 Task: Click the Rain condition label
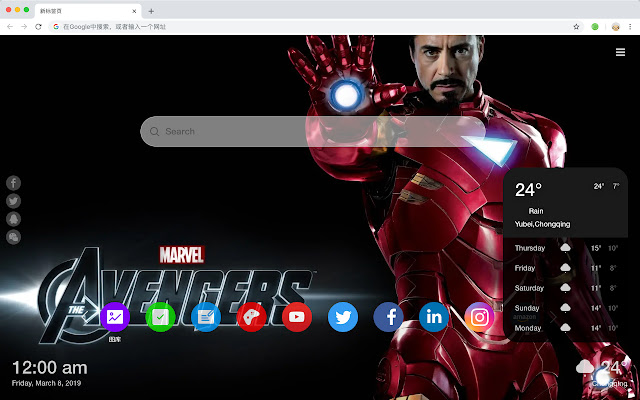pyautogui.click(x=536, y=211)
